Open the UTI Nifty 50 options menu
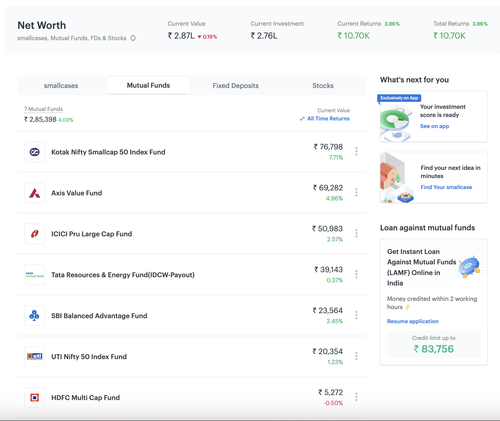Image resolution: width=500 pixels, height=421 pixels. click(x=356, y=356)
